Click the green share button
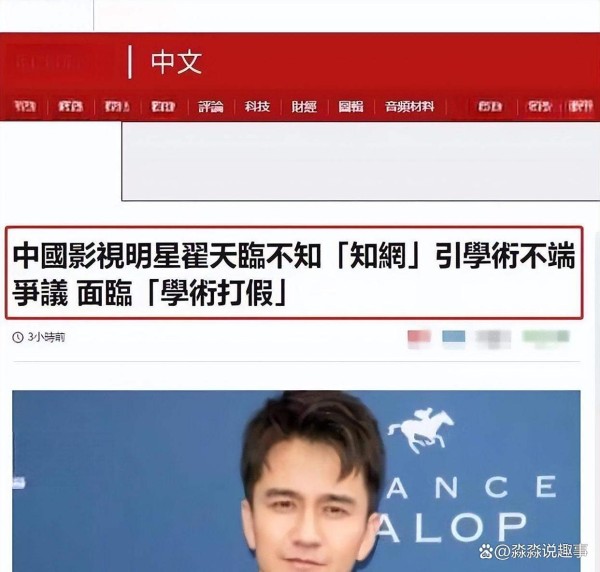Viewport: 600px width, 572px height. [x=546, y=337]
